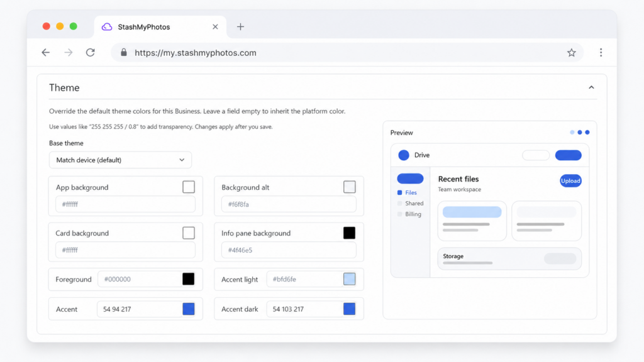Image resolution: width=644 pixels, height=362 pixels.
Task: Click the Info pane background color swatch
Action: pos(349,233)
